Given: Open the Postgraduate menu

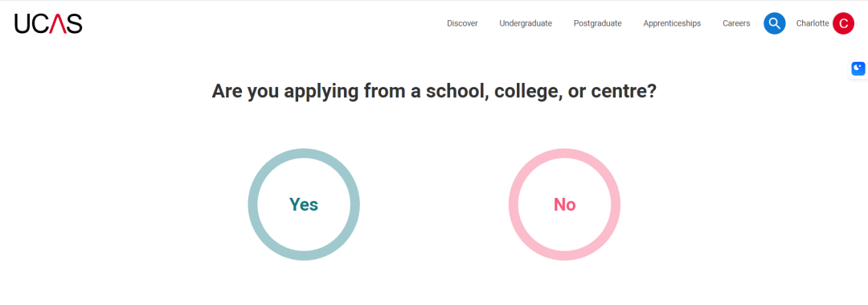Looking at the screenshot, I should [597, 23].
